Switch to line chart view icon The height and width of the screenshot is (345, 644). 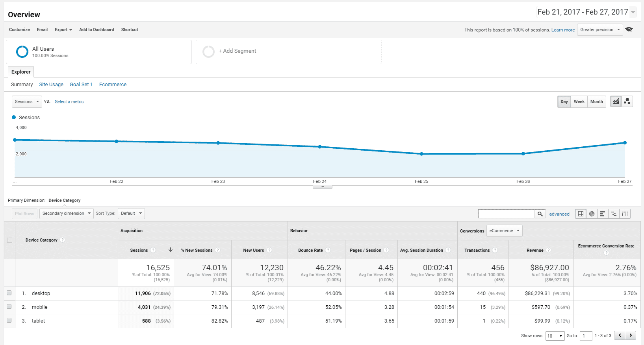616,101
